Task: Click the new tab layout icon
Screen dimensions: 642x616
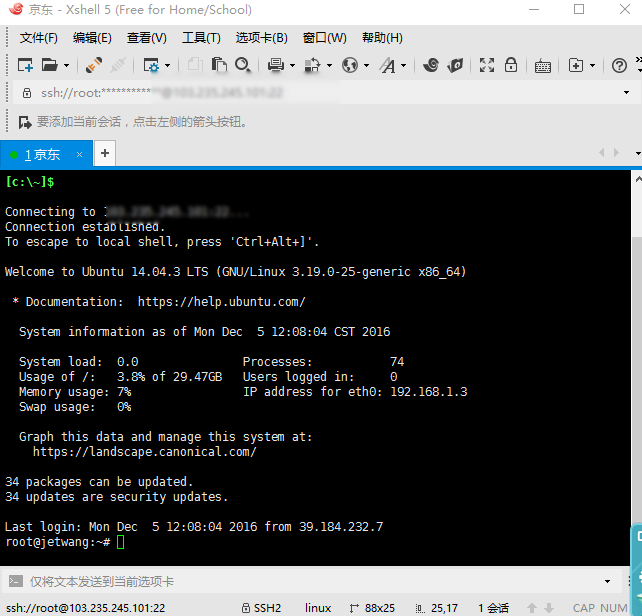Action: [x=576, y=65]
